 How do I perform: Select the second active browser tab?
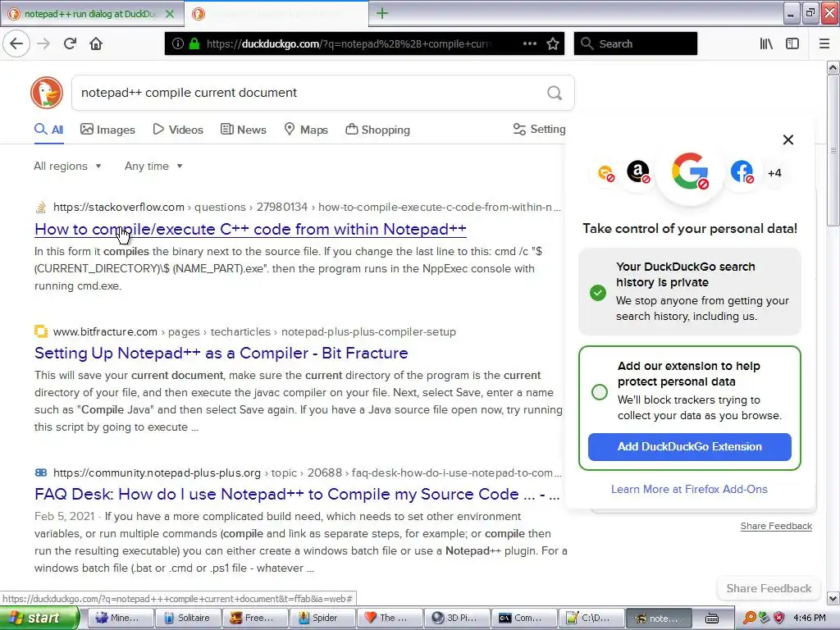coord(276,14)
